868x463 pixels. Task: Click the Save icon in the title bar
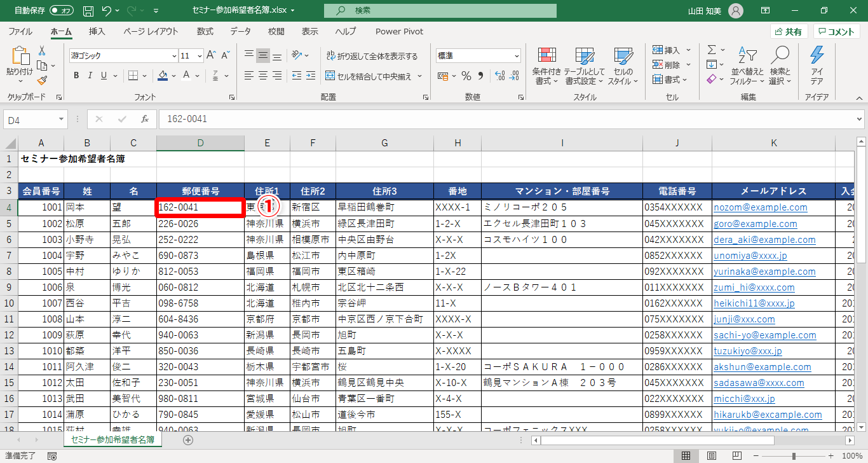click(88, 11)
